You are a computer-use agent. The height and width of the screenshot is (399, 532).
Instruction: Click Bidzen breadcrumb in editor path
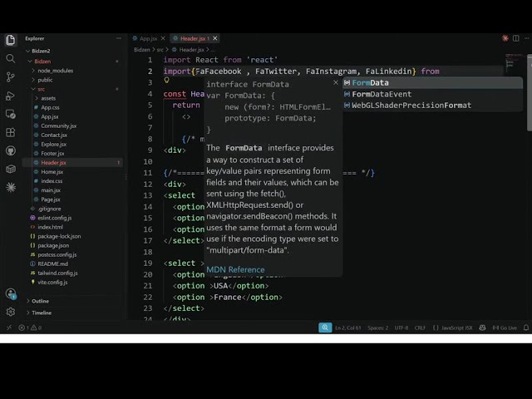coord(142,50)
